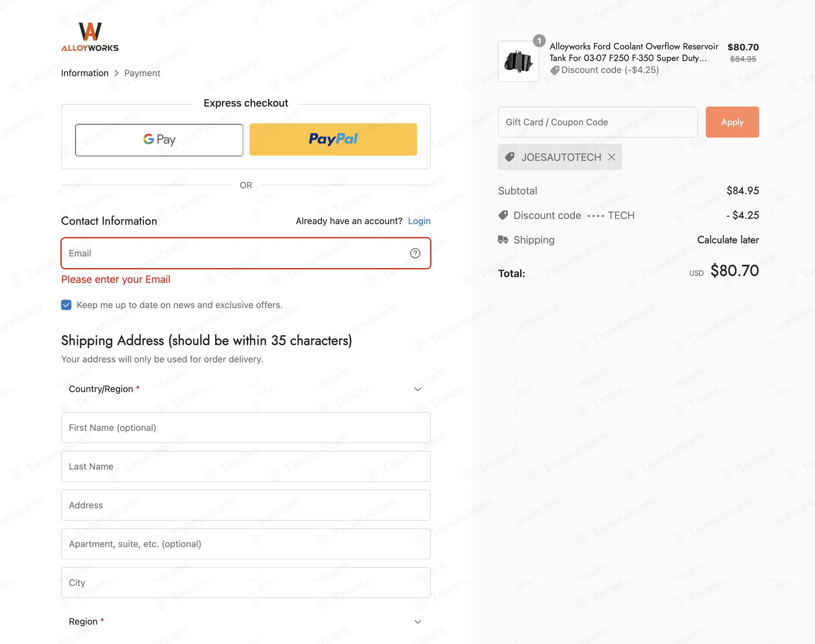Screen dimensions: 815x644
Task: Click the Alloyworks Ford Coolant product title
Action: click(633, 52)
